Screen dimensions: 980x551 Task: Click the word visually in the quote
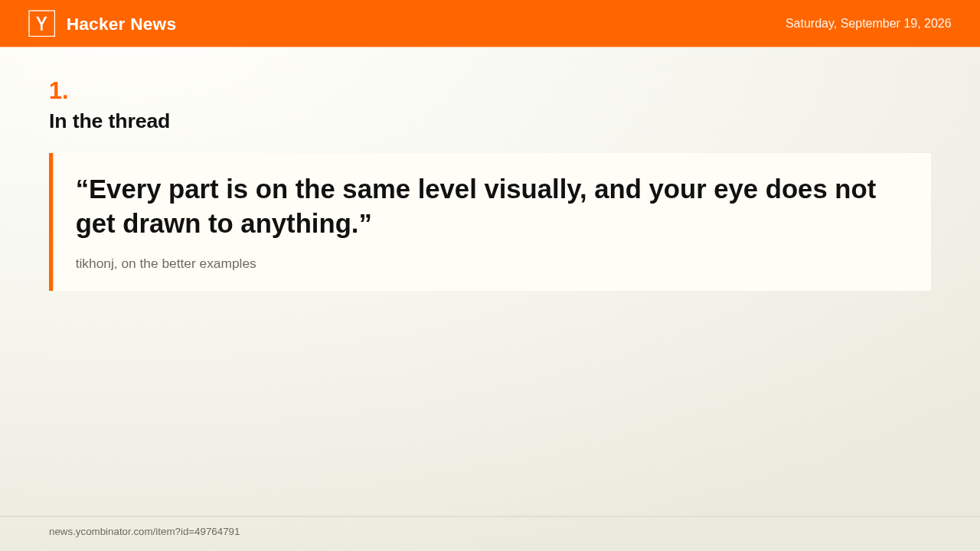point(535,189)
